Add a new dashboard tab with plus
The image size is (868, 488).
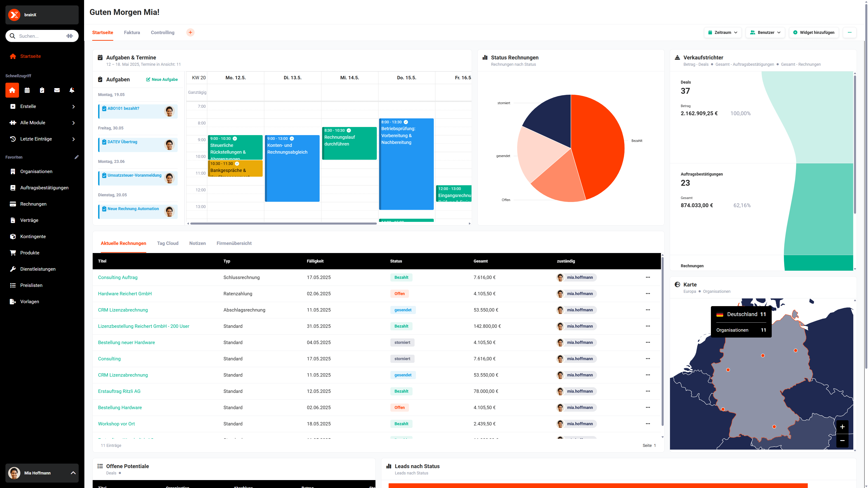coord(190,33)
